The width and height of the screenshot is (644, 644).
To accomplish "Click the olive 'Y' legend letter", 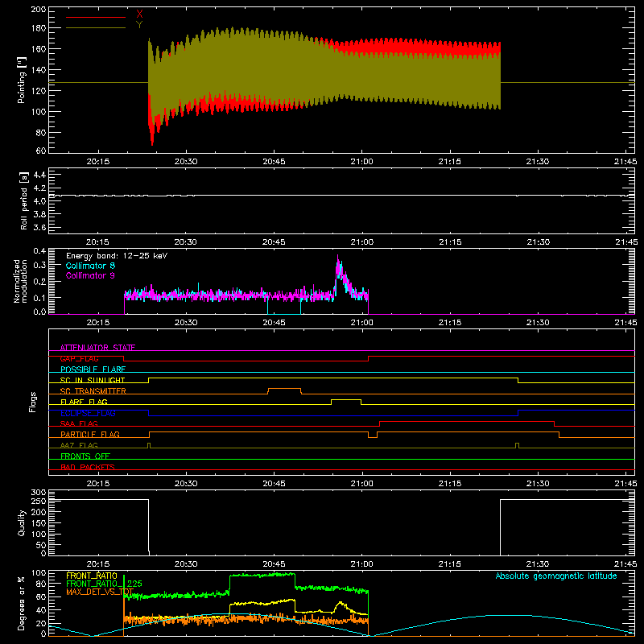I will pyautogui.click(x=139, y=25).
